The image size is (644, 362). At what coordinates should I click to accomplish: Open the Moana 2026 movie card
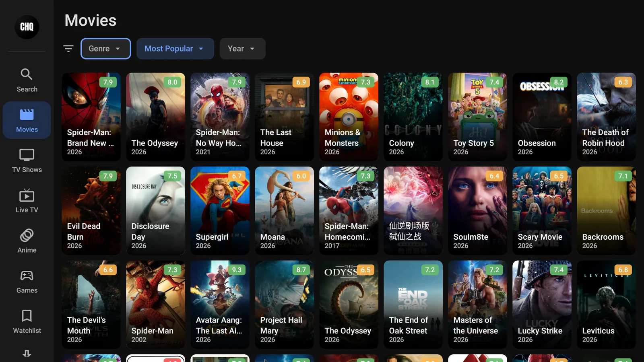point(285,211)
